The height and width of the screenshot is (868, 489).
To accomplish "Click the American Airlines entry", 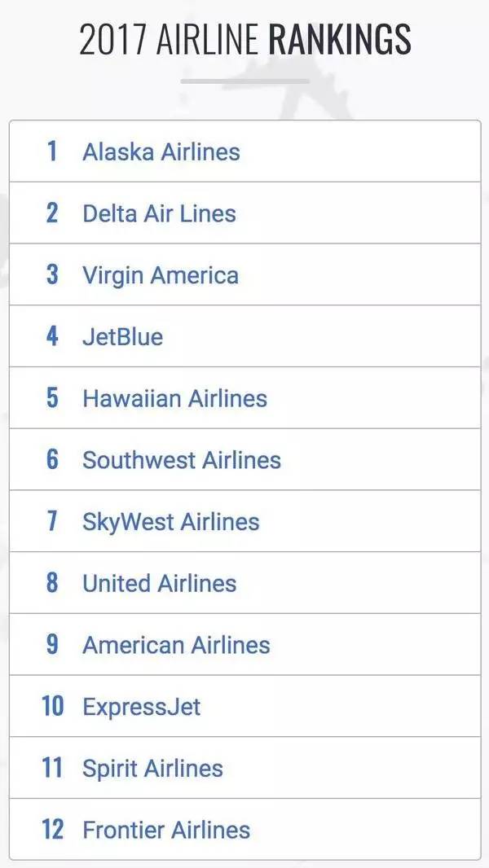I will click(x=176, y=645).
